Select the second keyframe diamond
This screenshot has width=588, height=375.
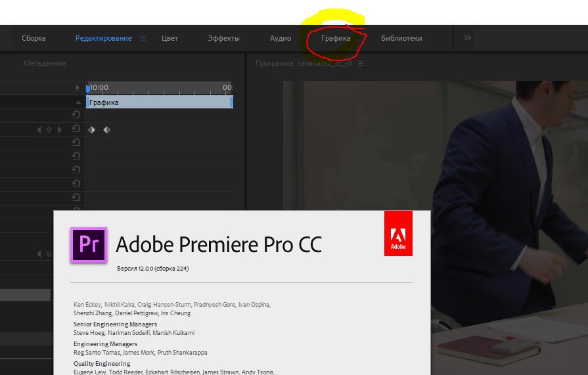tap(107, 130)
